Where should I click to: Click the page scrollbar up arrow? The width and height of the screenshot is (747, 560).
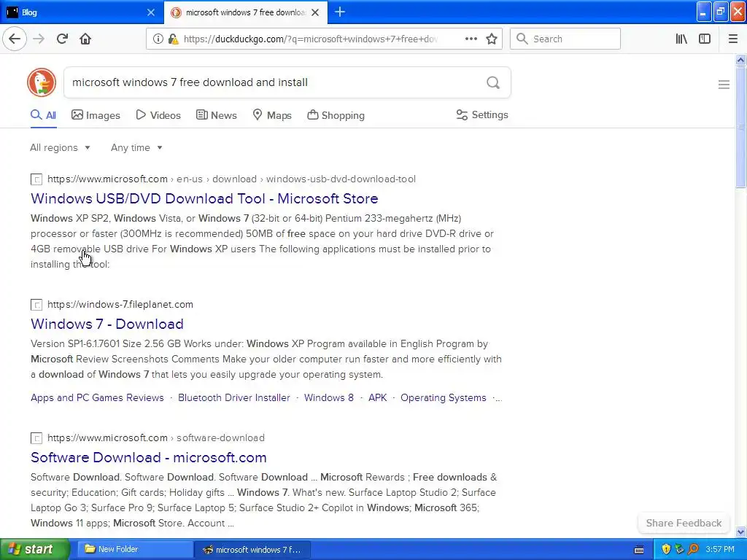(740, 60)
